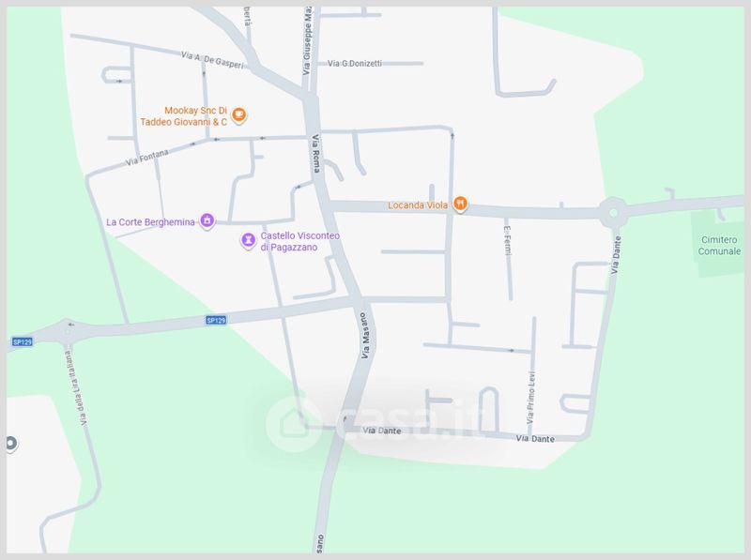Select the La Corte Berghemina text label

coord(150,222)
